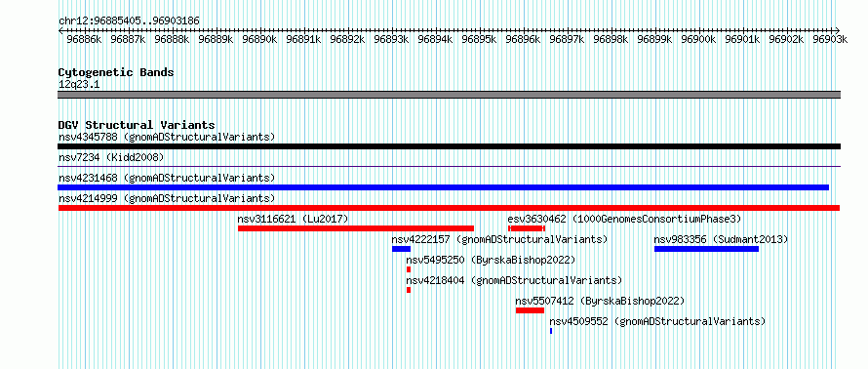Click the Cytogenetic Bands track heading
Image resolution: width=868 pixels, height=369 pixels.
116,72
